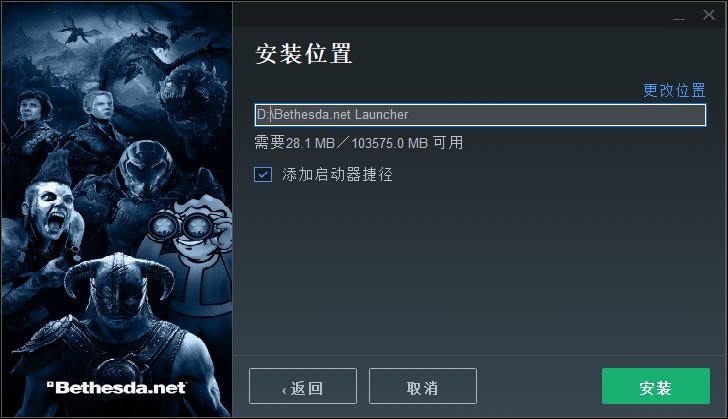
Task: Uncheck the 添加启动器捷径 checkbox
Action: click(263, 174)
